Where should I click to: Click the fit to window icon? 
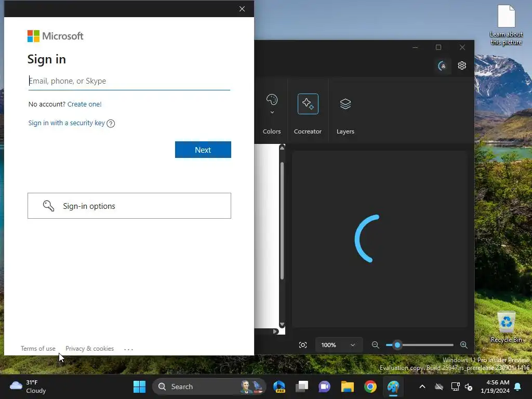point(303,345)
